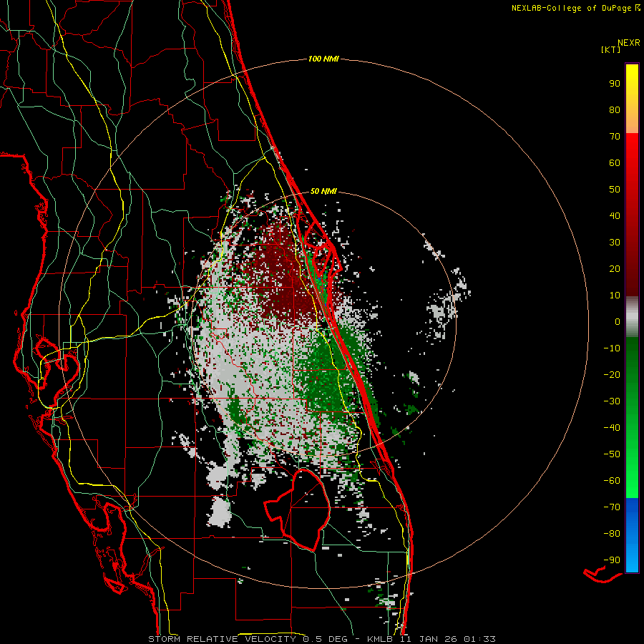This screenshot has width=644, height=644.
Task: Click the -30 value on velocity scale
Action: (612, 401)
